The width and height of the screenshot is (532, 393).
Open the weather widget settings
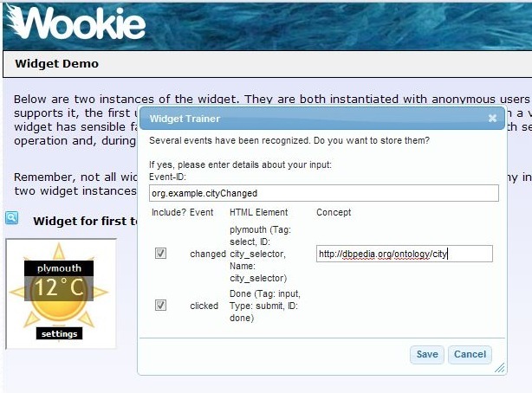point(60,333)
